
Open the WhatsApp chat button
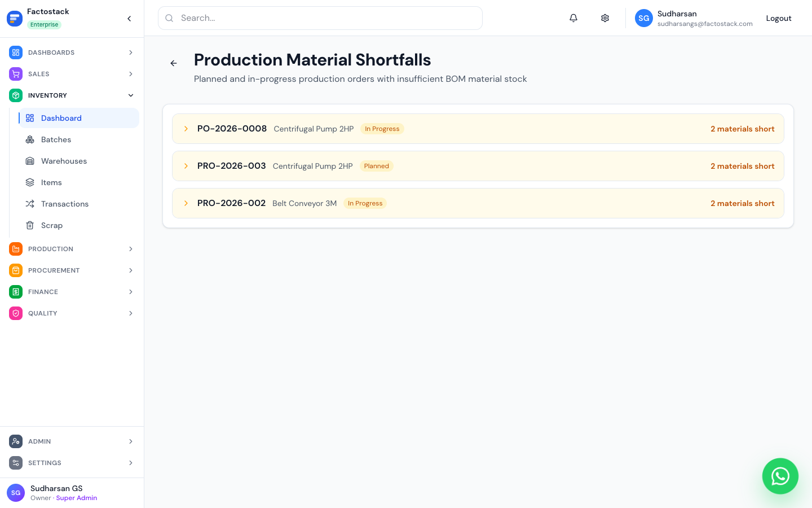780,476
